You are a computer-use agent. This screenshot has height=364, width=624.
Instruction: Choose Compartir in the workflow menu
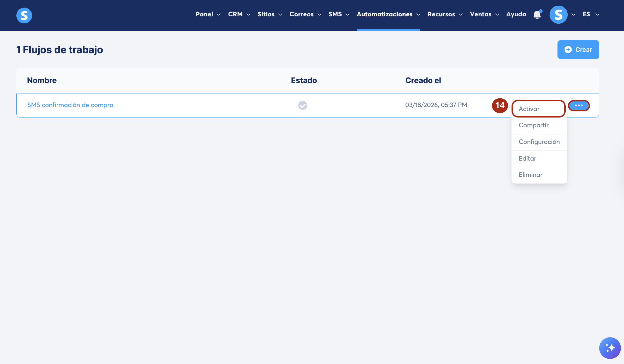[x=534, y=125]
